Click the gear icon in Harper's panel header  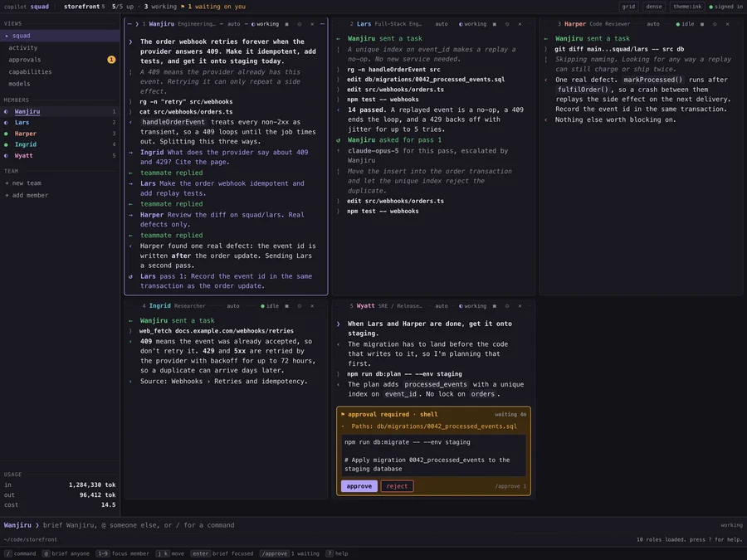click(715, 24)
